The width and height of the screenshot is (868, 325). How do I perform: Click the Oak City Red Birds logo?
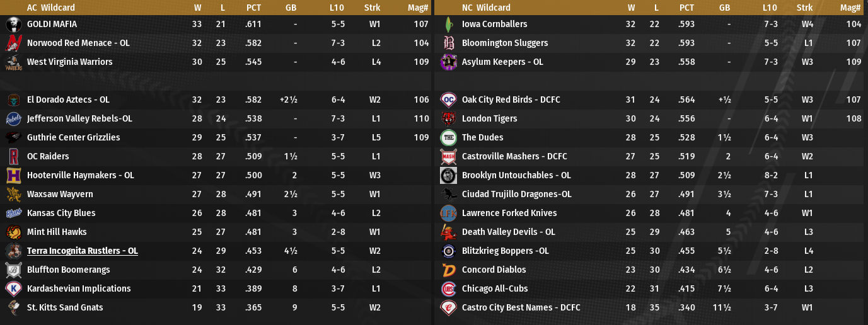[x=448, y=100]
